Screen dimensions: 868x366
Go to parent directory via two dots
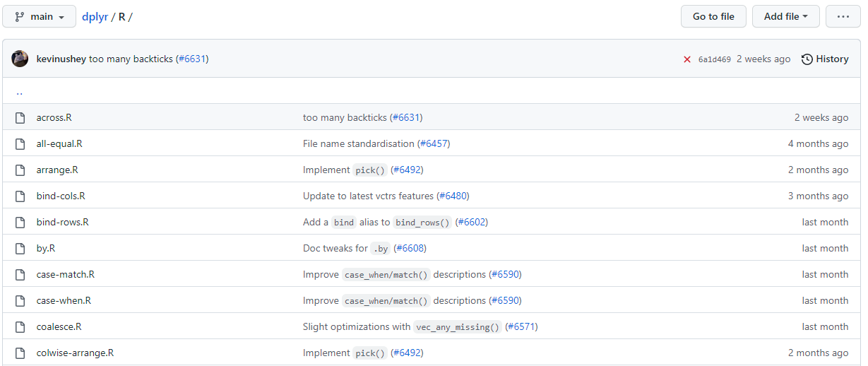(19, 92)
